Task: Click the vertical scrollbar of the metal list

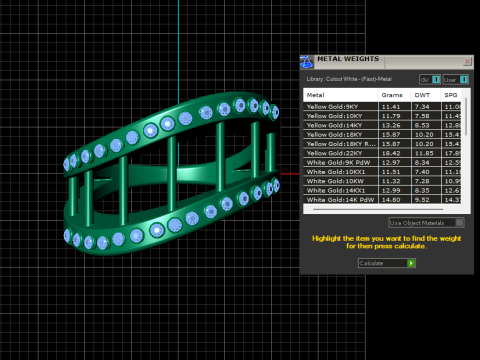Action: click(466, 117)
